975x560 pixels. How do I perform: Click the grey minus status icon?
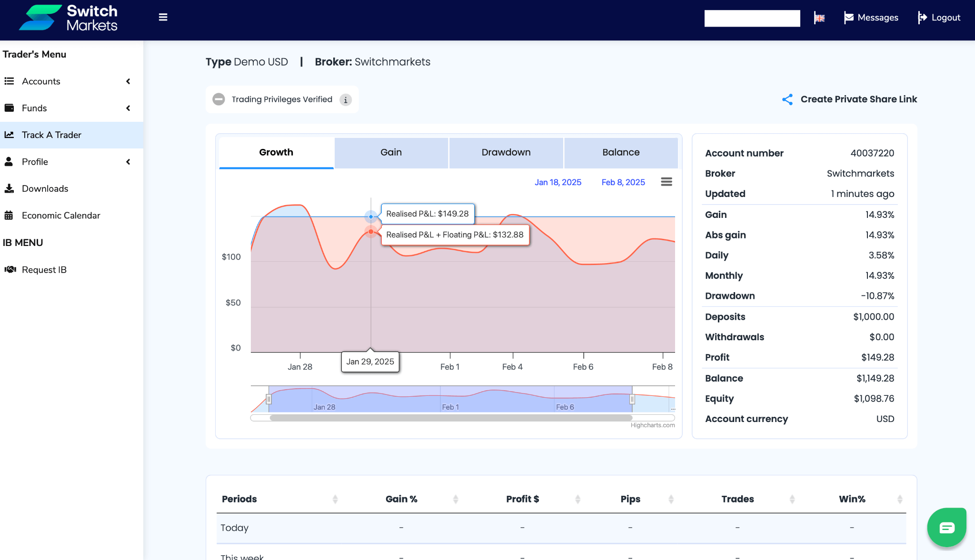219,99
